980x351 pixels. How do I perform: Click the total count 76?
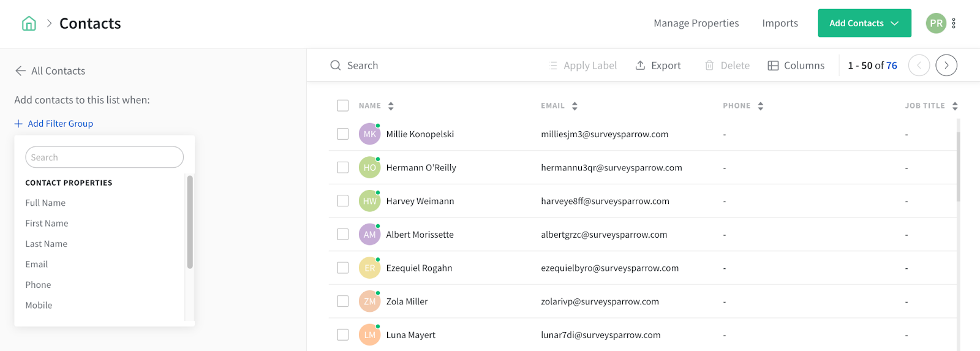(891, 66)
